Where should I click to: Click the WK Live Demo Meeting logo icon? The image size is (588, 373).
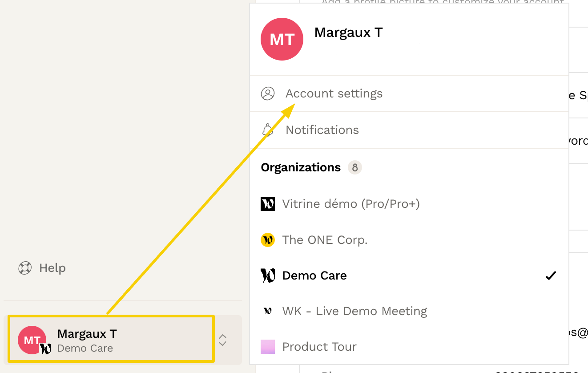click(x=268, y=311)
